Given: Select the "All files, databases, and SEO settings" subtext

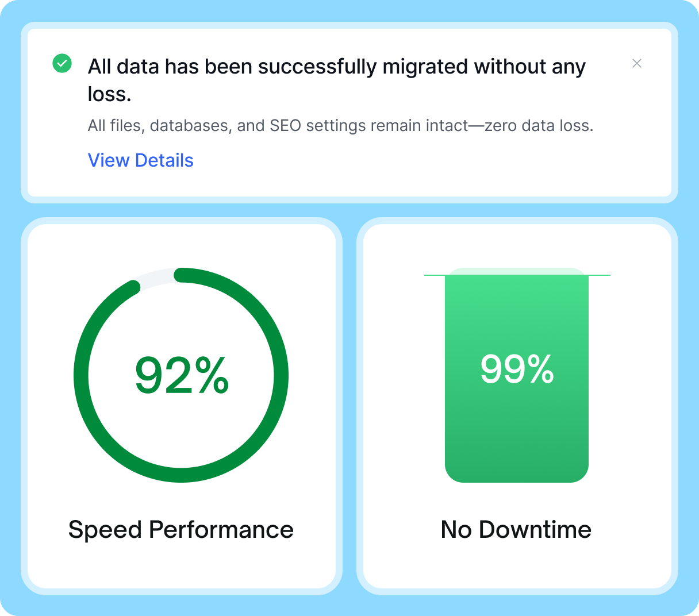Looking at the screenshot, I should tap(340, 125).
